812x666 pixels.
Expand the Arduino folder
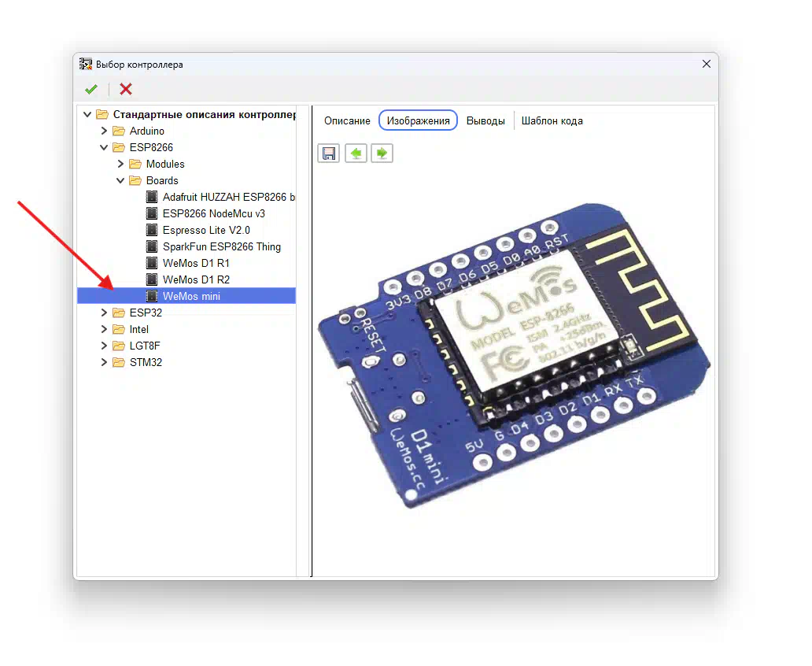104,131
